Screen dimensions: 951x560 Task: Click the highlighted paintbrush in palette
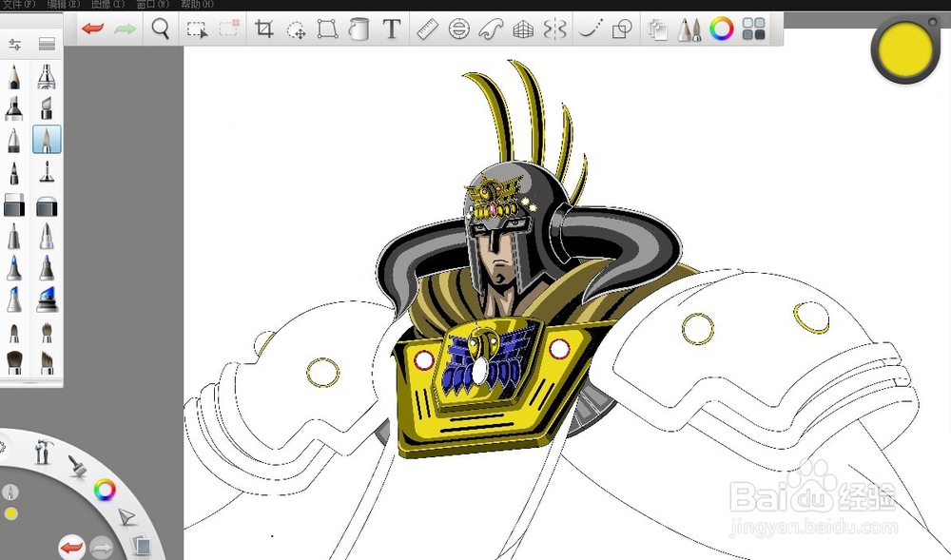(47, 140)
